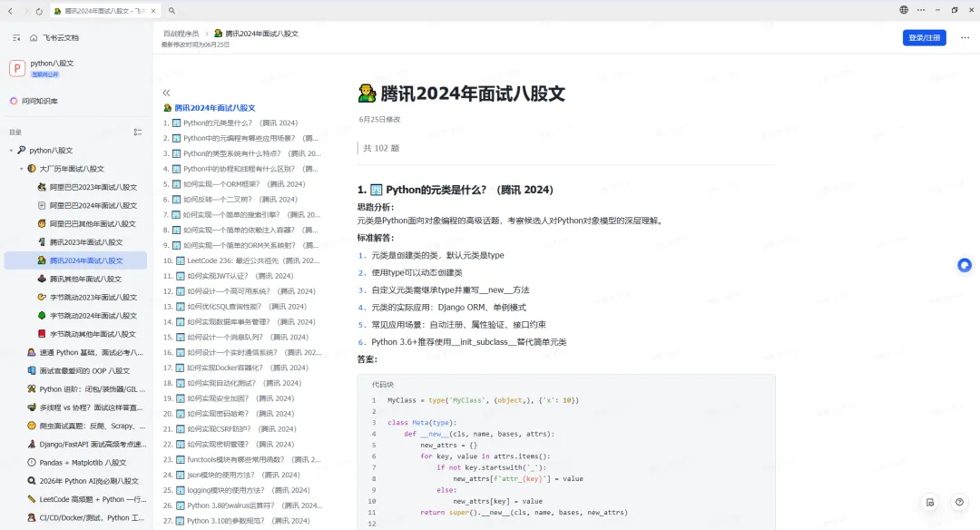Click 6月25日修改 date text
The height and width of the screenshot is (530, 980).
pos(380,120)
